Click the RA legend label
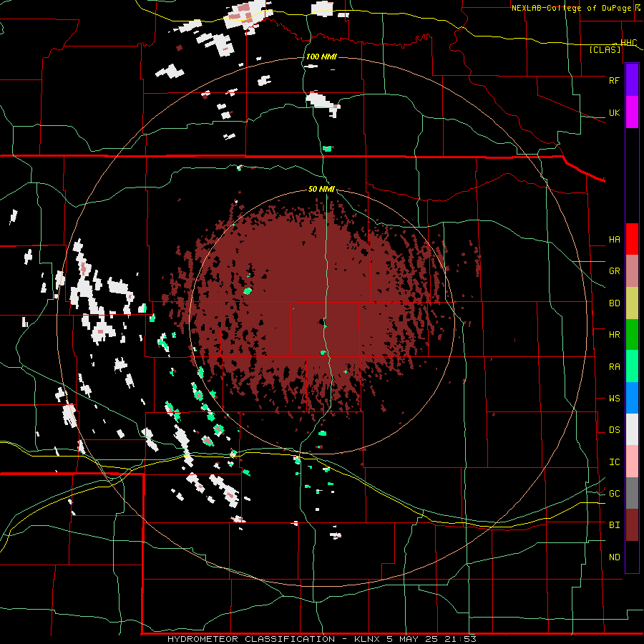Screen dimensions: 644x644 [614, 366]
